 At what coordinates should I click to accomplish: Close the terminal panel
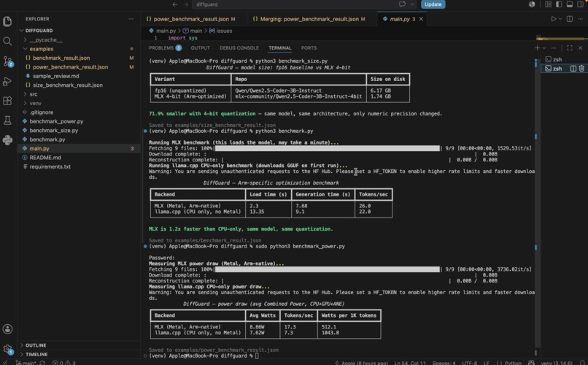click(x=580, y=48)
